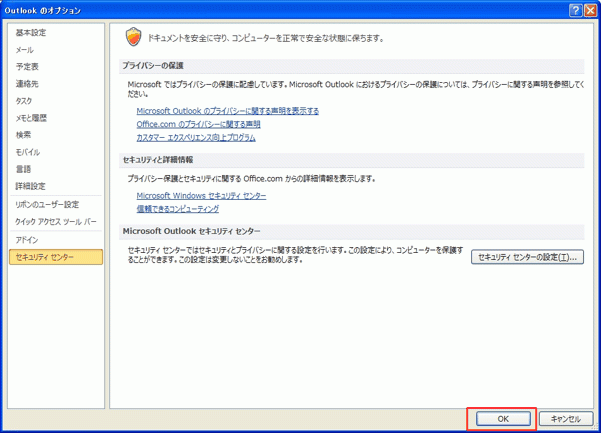This screenshot has width=601, height=433.
Task: Close the Outlook のオプション dialog
Action: coord(590,10)
